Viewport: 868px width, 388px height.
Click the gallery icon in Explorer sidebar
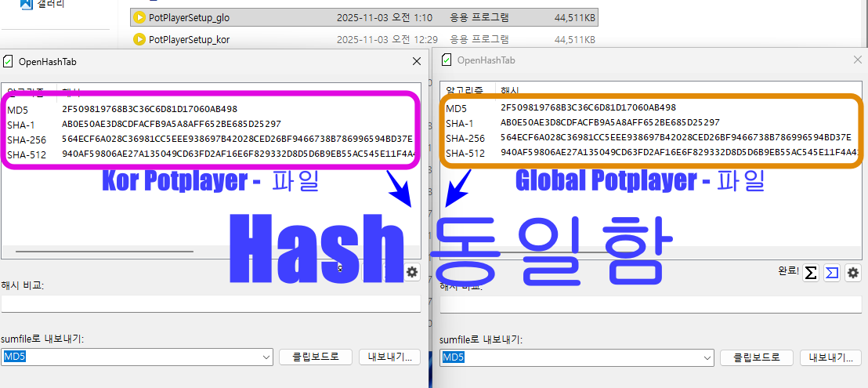pyautogui.click(x=26, y=5)
